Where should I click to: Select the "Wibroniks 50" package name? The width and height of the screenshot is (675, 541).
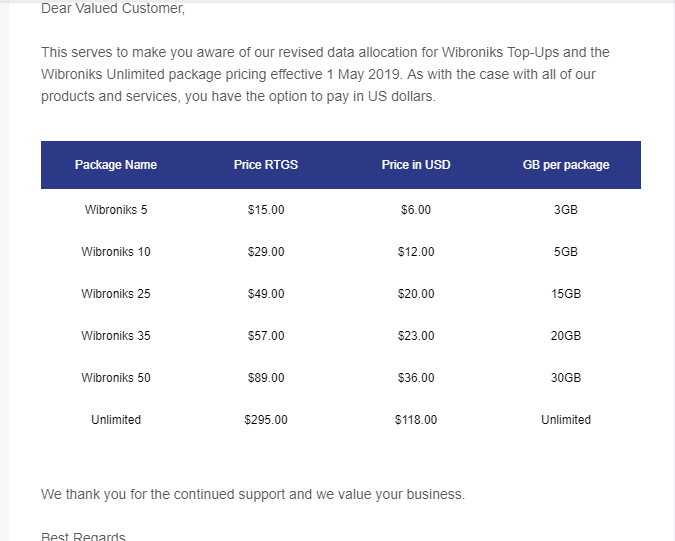(x=116, y=378)
